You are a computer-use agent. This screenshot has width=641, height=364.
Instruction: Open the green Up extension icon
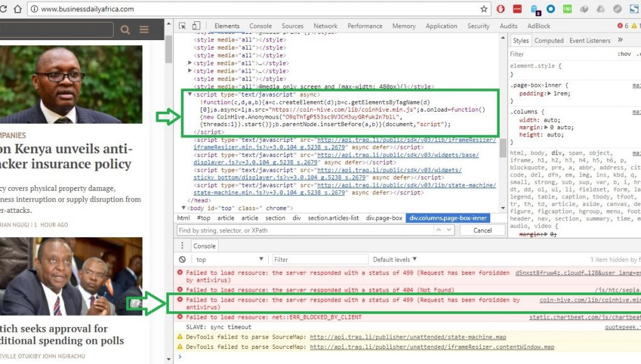click(568, 9)
